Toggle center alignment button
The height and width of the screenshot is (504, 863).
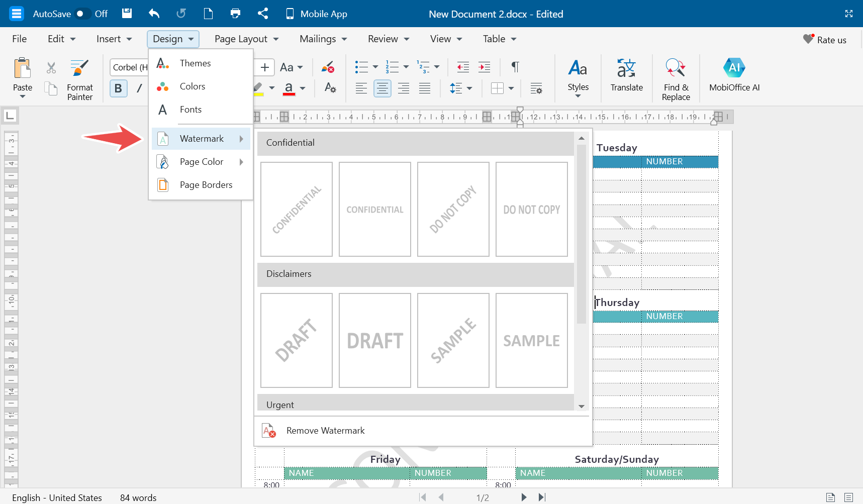[x=382, y=88]
